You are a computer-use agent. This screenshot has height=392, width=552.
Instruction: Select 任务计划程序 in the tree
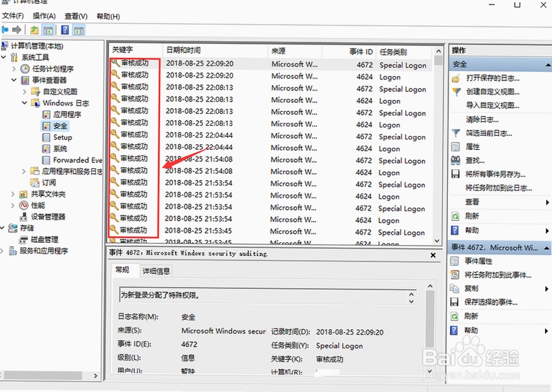(x=53, y=69)
